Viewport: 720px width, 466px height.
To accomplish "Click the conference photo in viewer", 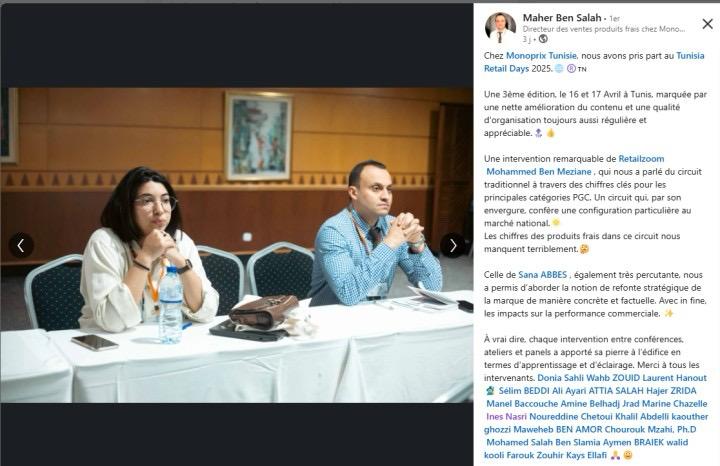I will [x=237, y=245].
